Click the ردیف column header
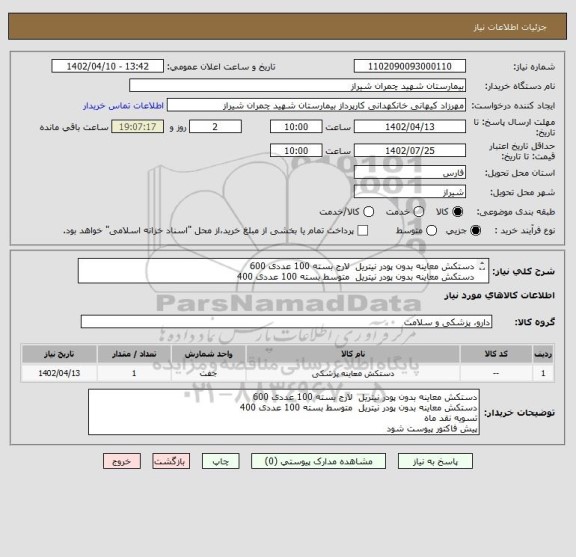 pyautogui.click(x=543, y=354)
